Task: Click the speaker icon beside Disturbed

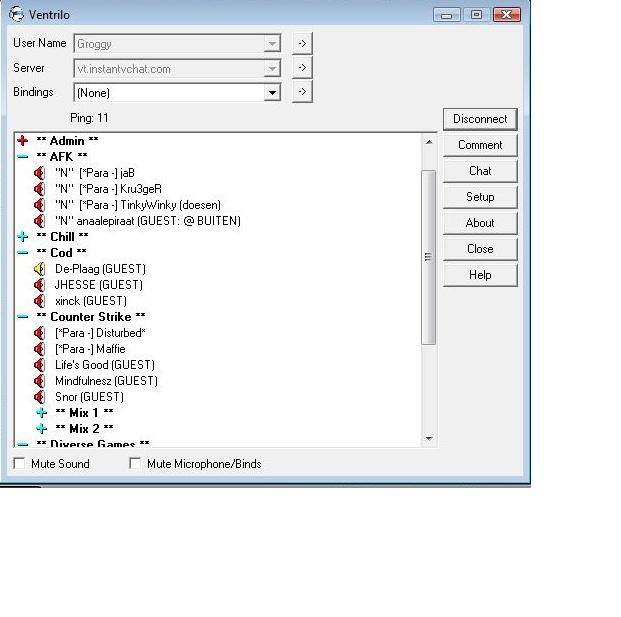Action: (40, 333)
